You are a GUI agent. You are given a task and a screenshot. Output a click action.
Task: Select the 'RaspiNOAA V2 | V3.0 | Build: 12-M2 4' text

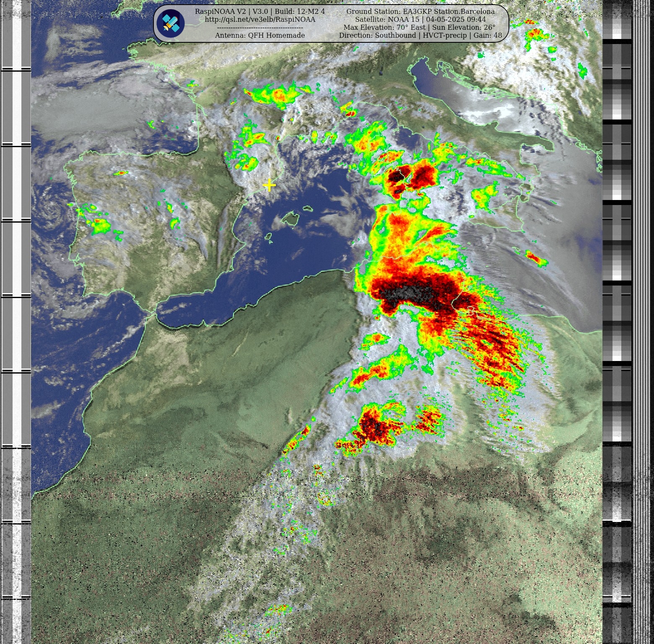[x=260, y=11]
